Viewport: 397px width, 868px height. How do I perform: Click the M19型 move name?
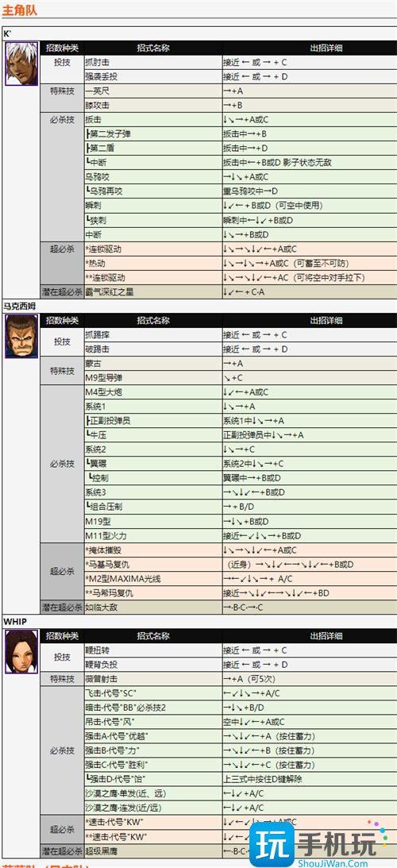[98, 522]
